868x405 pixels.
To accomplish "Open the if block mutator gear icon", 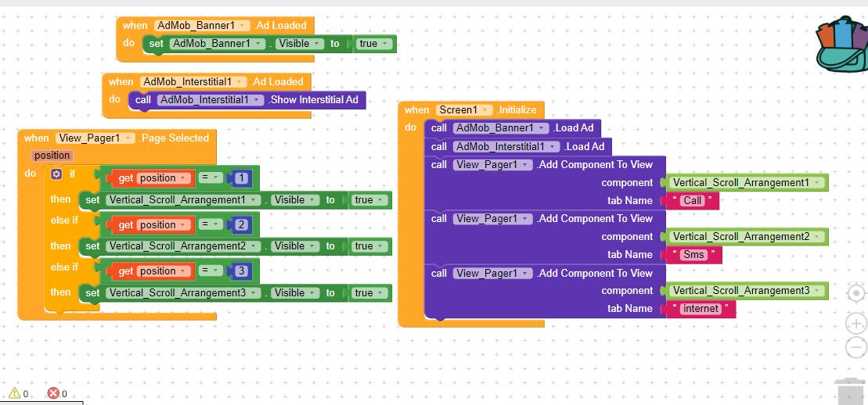I will (x=56, y=174).
